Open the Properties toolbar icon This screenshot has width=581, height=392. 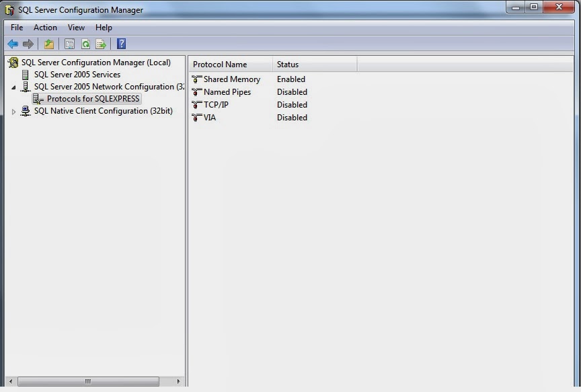coord(69,44)
